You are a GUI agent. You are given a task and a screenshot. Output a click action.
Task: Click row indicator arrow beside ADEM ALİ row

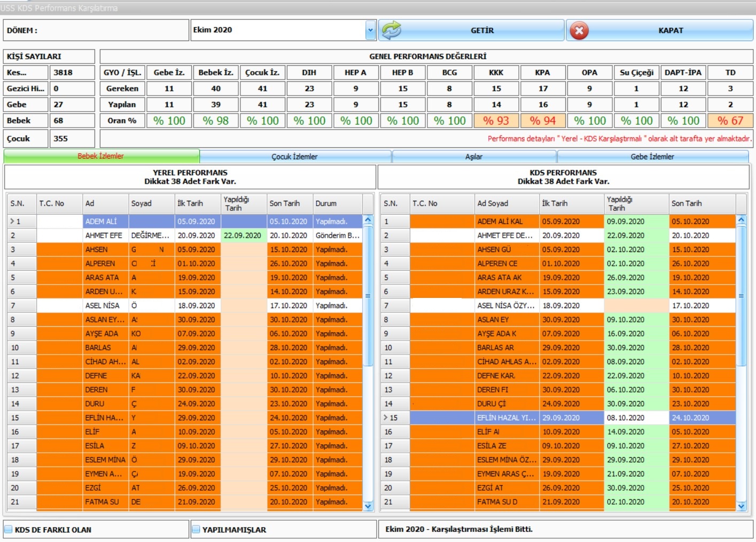tap(12, 221)
